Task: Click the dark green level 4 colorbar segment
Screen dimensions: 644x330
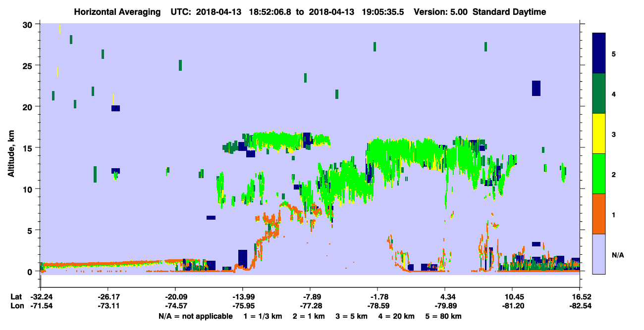Action: [599, 94]
